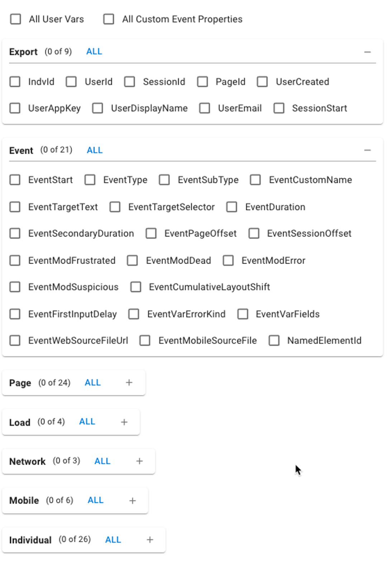Select the EventType checkbox
Image resolution: width=392 pixels, height=574 pixels.
tap(90, 180)
